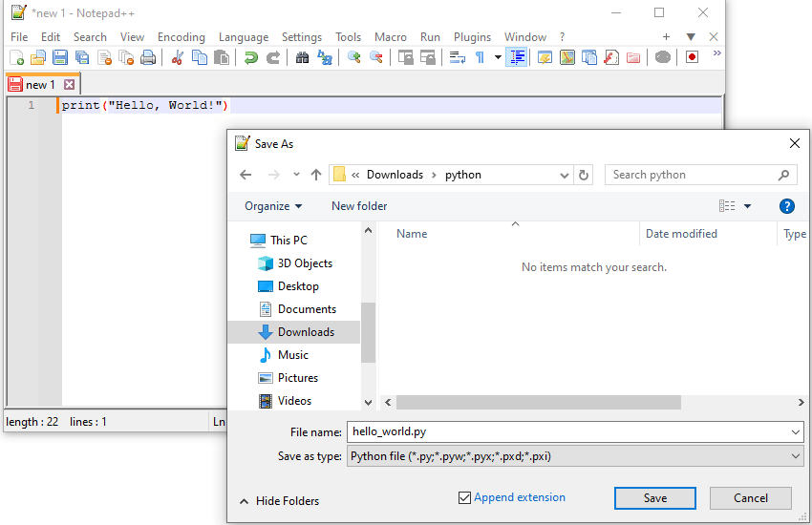Open the Encoding menu

pos(182,37)
